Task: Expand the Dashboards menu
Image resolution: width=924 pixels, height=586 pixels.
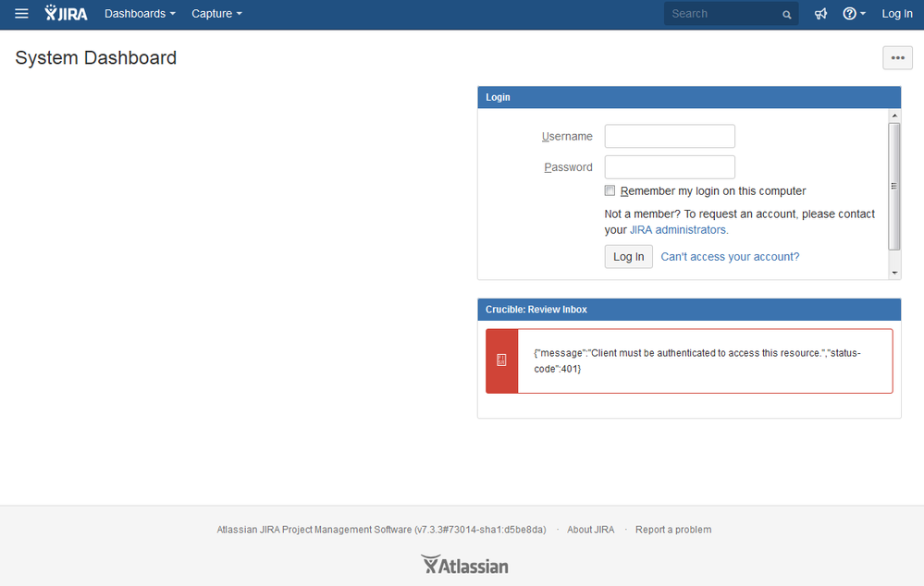Action: pos(140,14)
